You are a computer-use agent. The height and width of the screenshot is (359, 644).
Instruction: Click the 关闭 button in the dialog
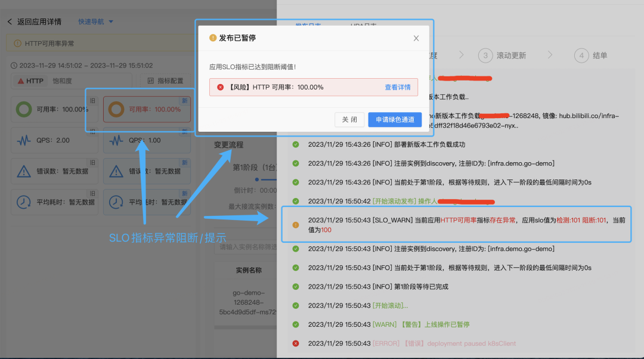(349, 119)
